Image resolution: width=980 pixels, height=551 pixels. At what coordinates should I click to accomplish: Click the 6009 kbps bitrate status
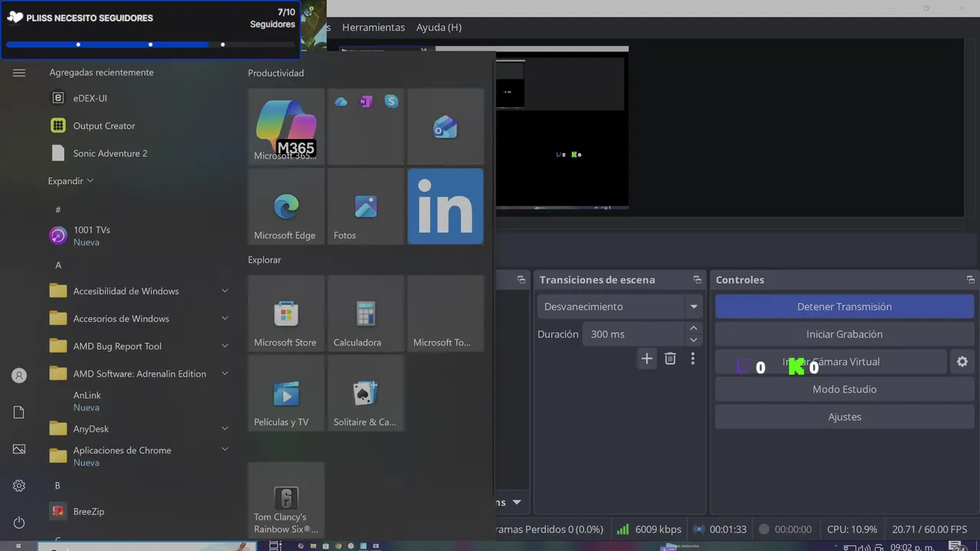(x=649, y=530)
